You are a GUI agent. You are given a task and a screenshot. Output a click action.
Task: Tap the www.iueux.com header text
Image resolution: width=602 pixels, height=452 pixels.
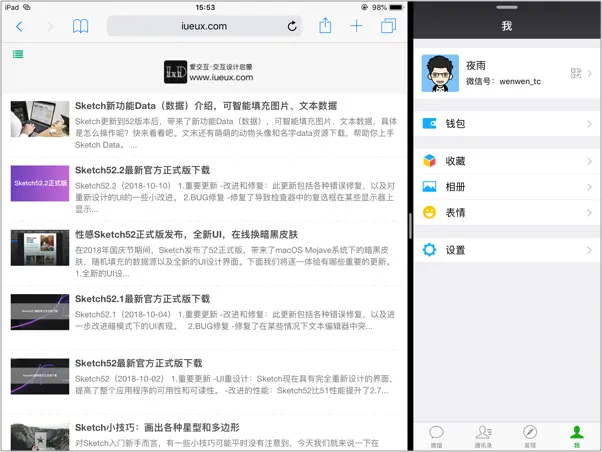[x=221, y=77]
